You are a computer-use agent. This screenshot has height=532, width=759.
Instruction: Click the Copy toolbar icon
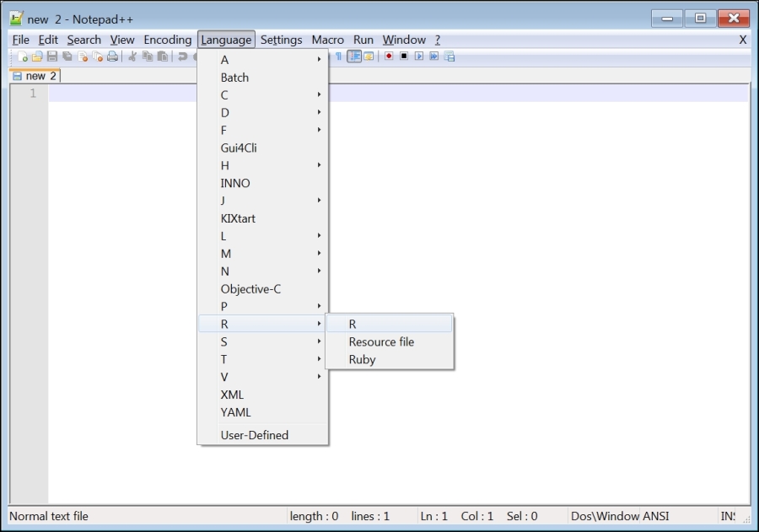click(x=147, y=56)
